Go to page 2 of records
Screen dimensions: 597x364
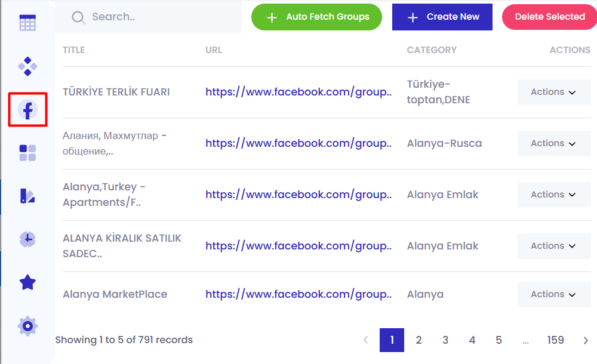coord(418,340)
